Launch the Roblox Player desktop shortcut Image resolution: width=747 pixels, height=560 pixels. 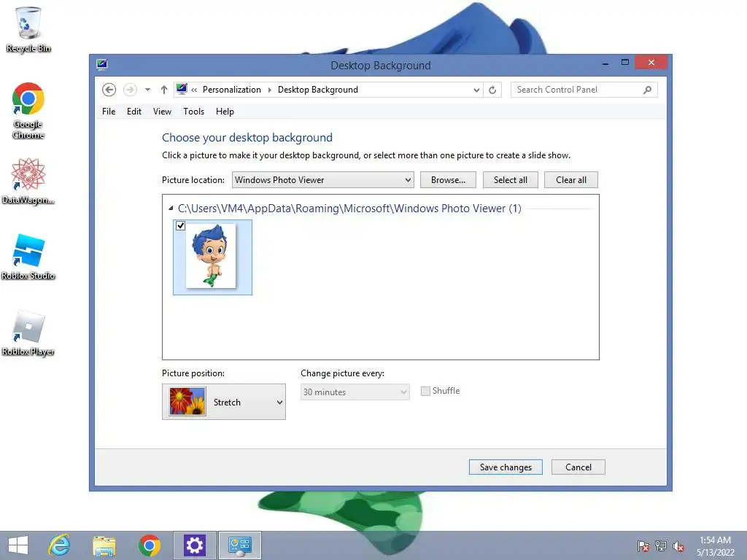pyautogui.click(x=28, y=333)
